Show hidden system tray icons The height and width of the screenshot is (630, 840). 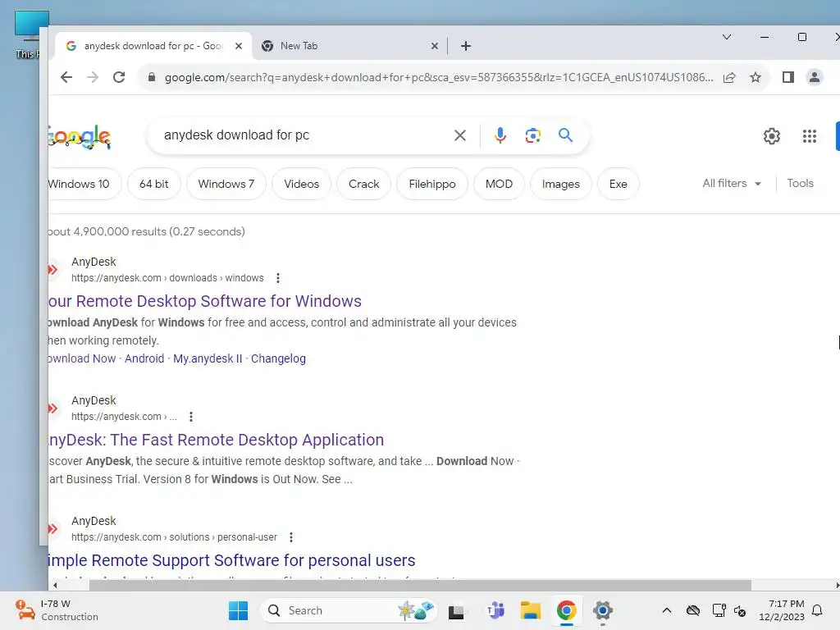[x=666, y=610]
